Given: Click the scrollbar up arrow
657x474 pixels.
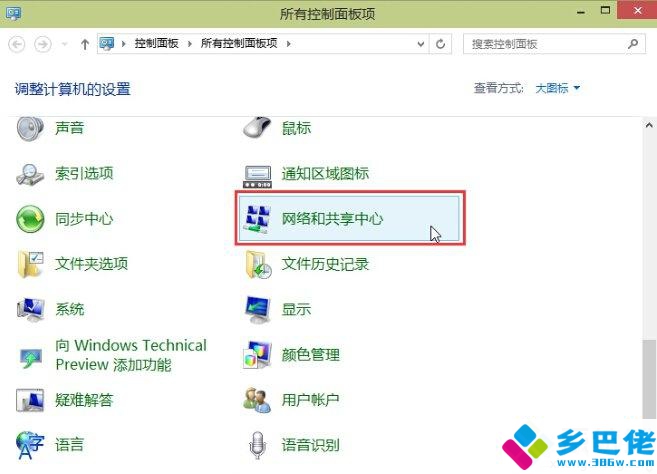Looking at the screenshot, I should tap(649, 125).
